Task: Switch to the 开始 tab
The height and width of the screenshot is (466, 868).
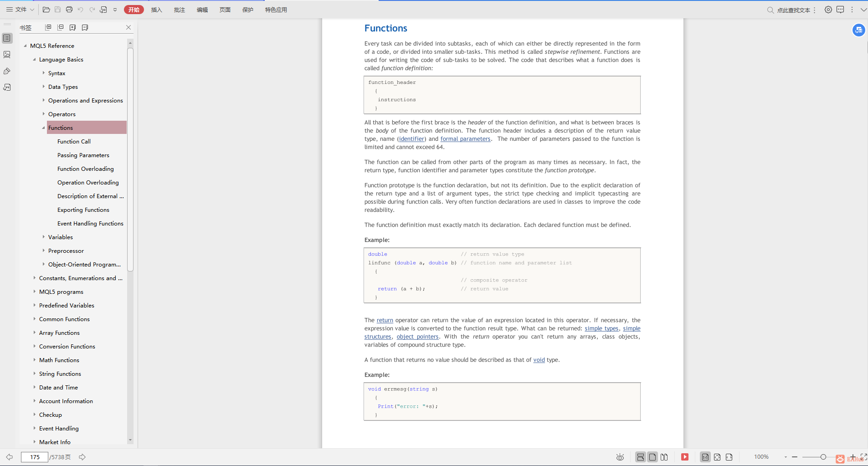Action: (134, 10)
